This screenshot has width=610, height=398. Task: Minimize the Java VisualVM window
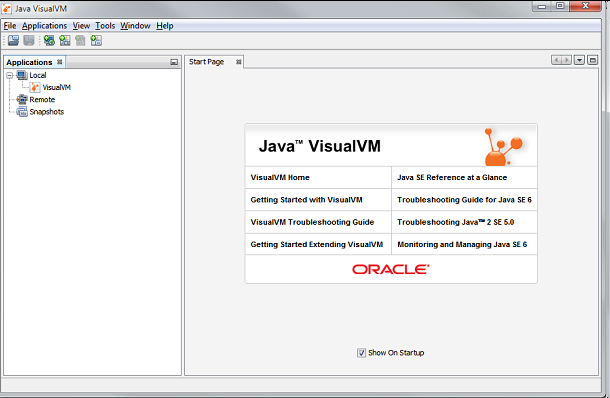542,6
